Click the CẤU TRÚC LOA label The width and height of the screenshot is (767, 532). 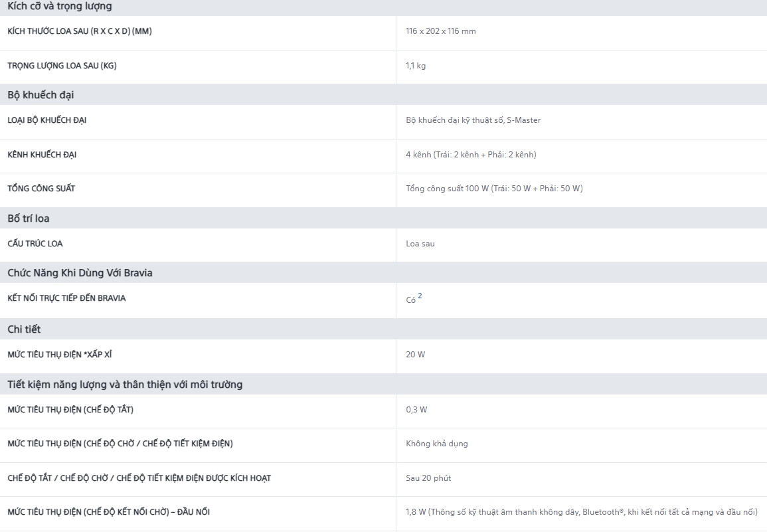35,244
